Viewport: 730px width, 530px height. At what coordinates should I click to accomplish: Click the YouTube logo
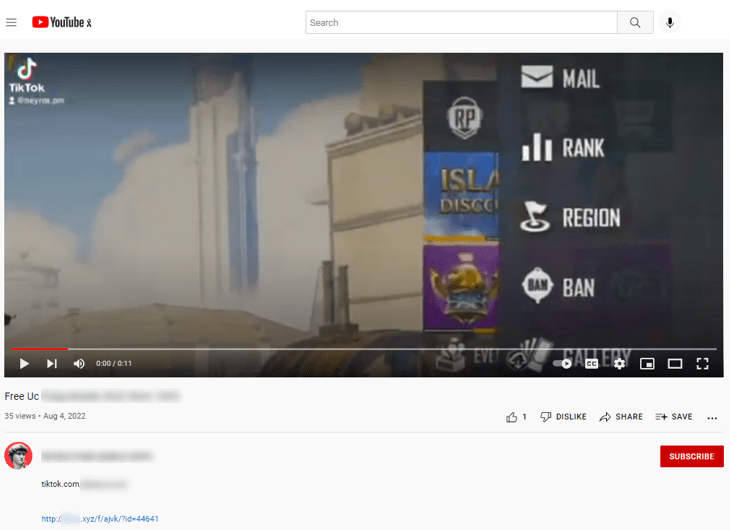pos(61,22)
